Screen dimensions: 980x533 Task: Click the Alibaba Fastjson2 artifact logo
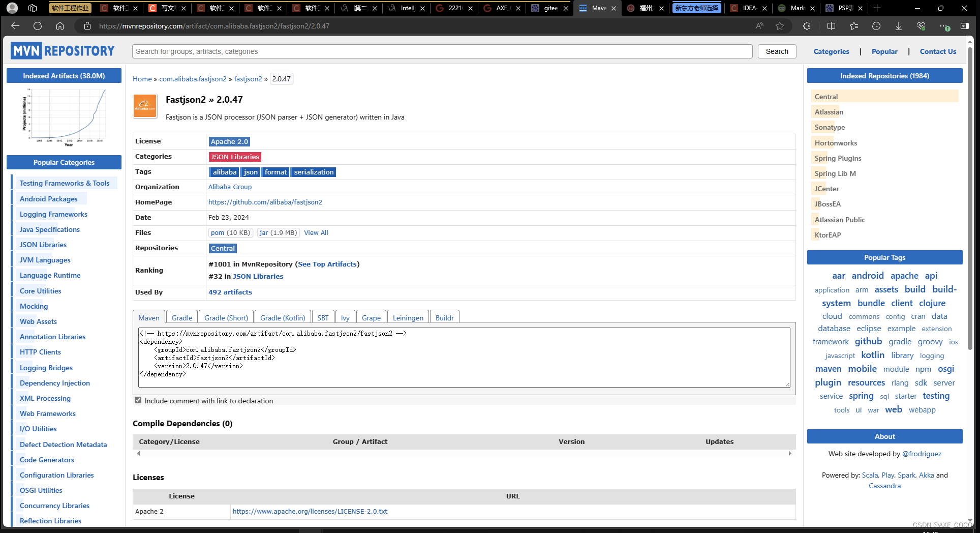145,106
